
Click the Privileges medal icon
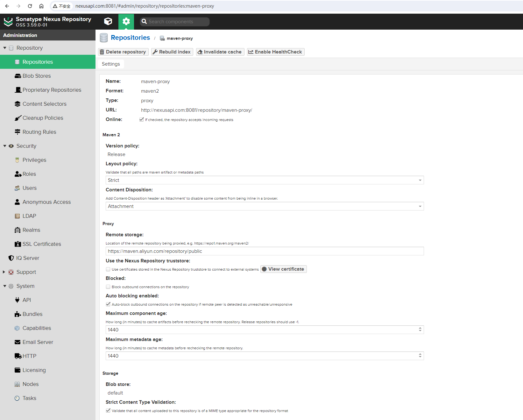[17, 160]
